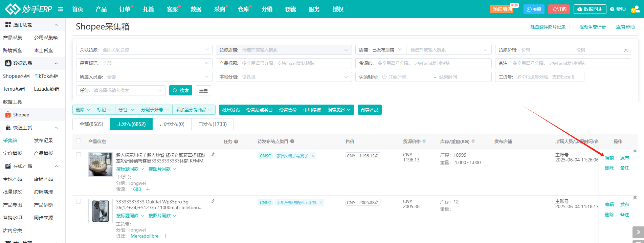The height and width of the screenshot is (243, 644).
Task: Click the 数据同步 cloud button
Action: [590, 9]
